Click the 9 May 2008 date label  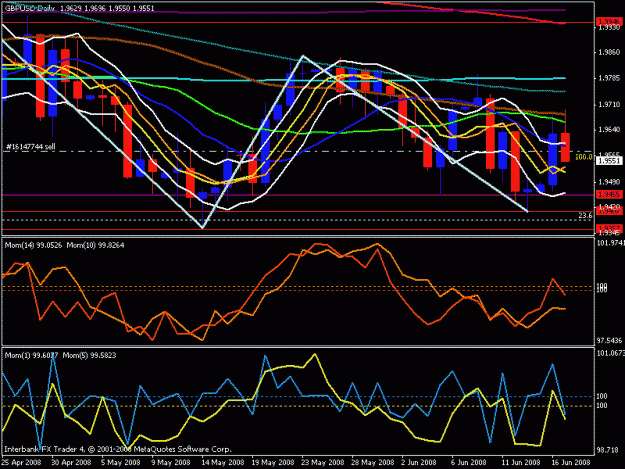coord(171,462)
